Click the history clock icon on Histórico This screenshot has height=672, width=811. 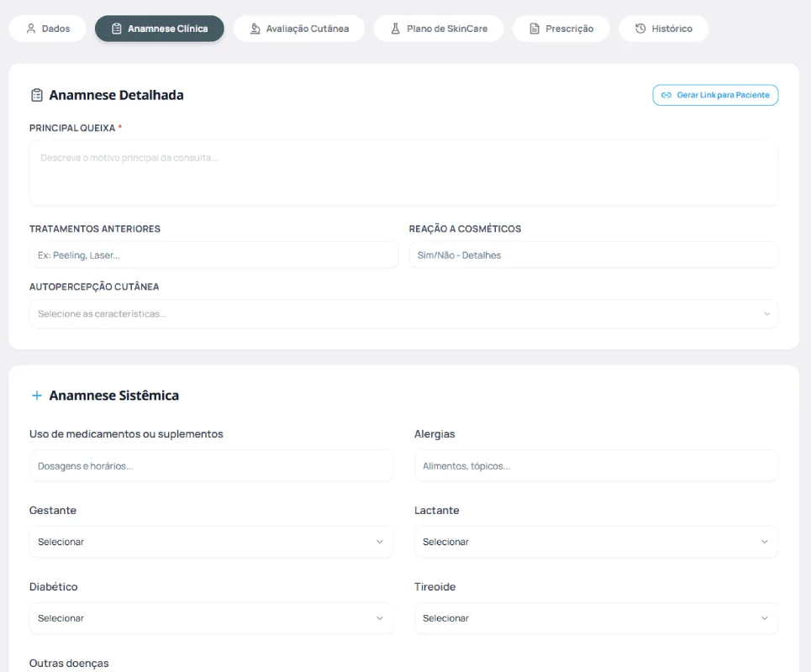[640, 29]
